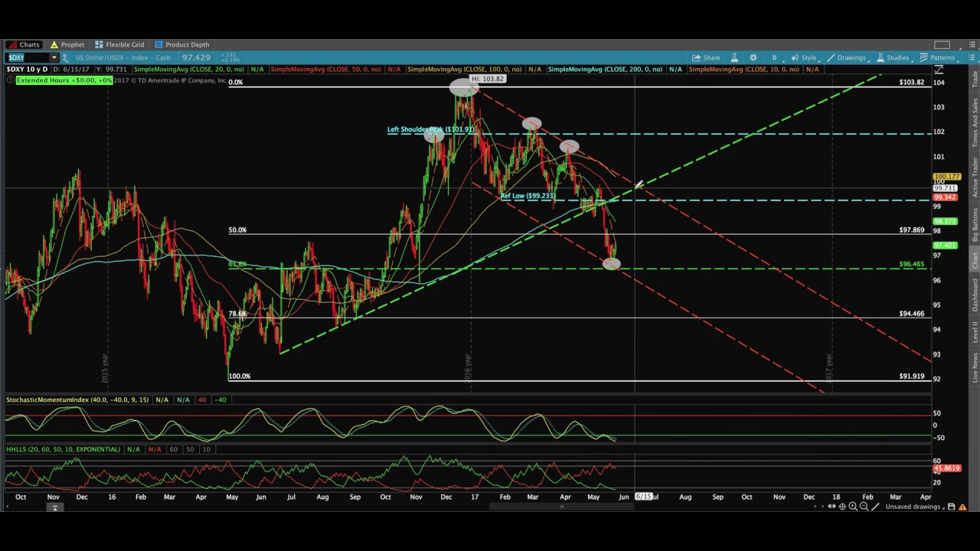Open the D timeframe dropdown
Image resolution: width=980 pixels, height=551 pixels.
pyautogui.click(x=774, y=58)
